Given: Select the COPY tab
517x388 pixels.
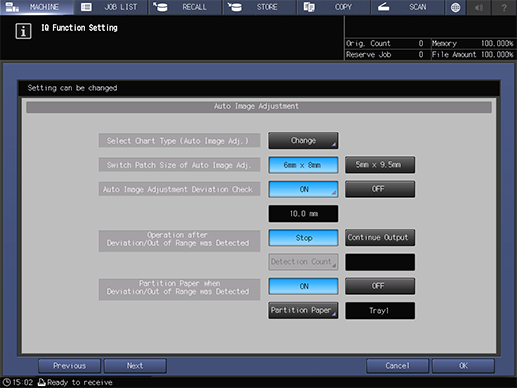Looking at the screenshot, I should [x=334, y=7].
